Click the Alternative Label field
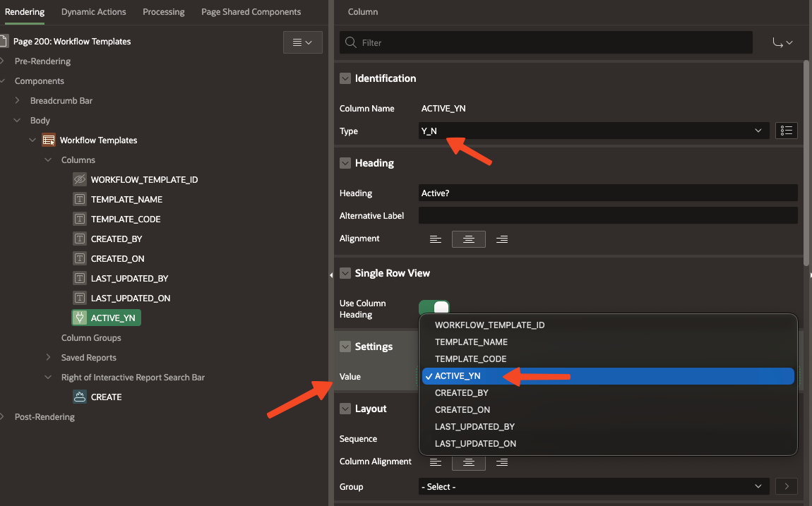812x506 pixels. coord(608,216)
